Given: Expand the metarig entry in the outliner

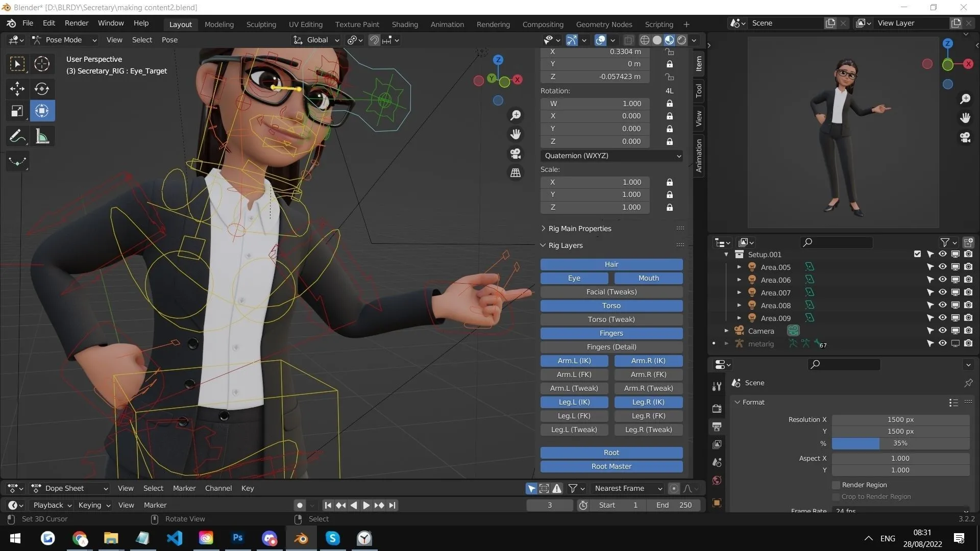Looking at the screenshot, I should tap(726, 343).
